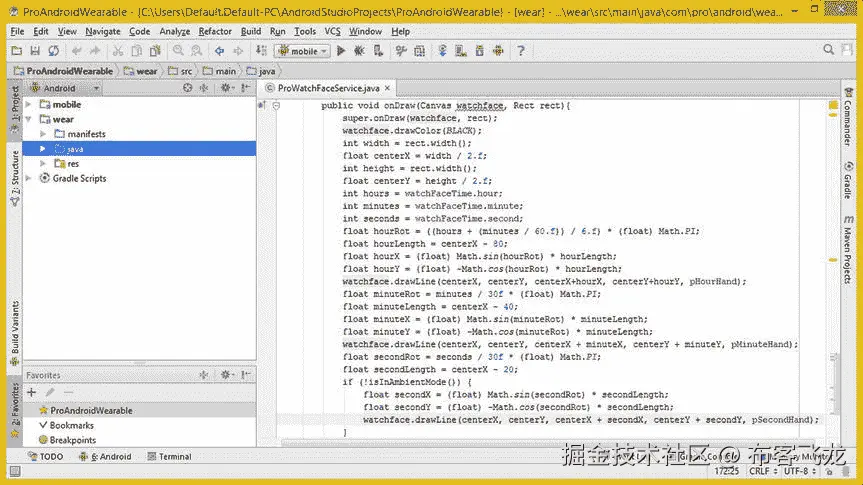Click the tool windows toggle icon in status bar
863x485 pixels.
click(x=15, y=471)
